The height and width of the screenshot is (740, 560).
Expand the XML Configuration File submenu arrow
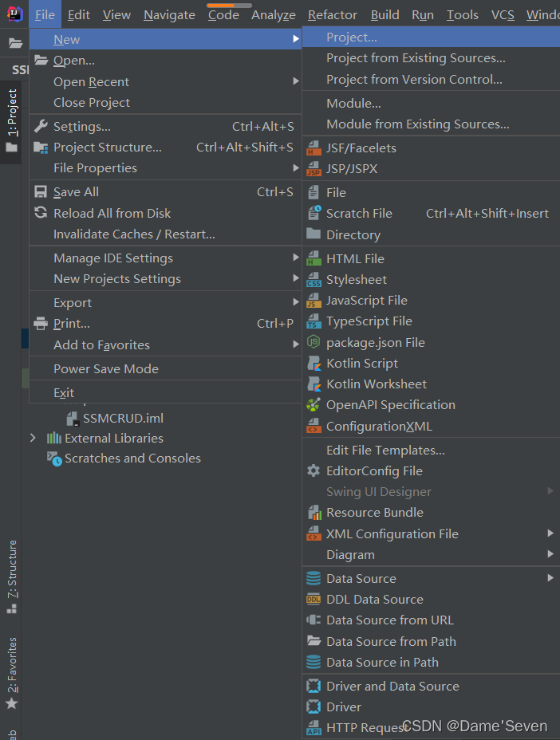click(550, 533)
